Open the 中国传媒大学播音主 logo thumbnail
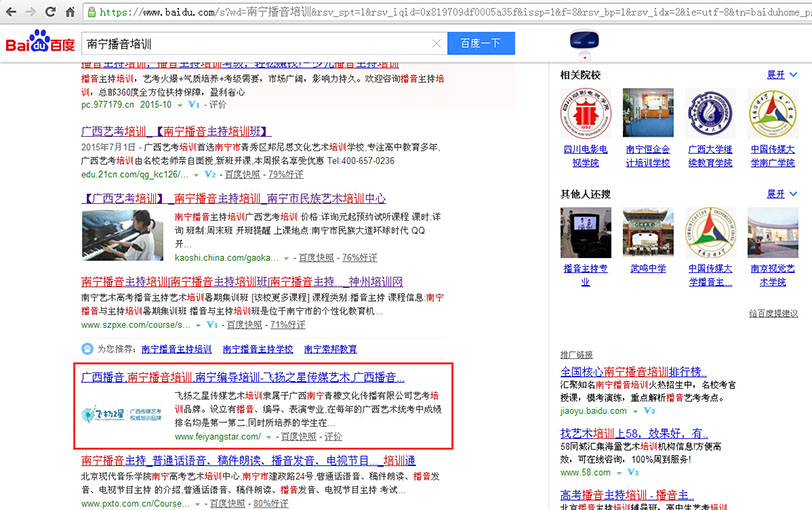 pyautogui.click(x=710, y=232)
